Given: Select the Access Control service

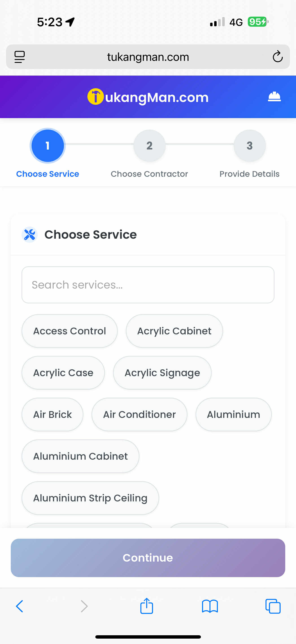Looking at the screenshot, I should [69, 331].
